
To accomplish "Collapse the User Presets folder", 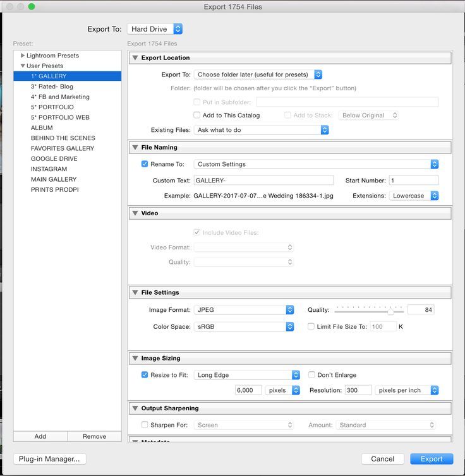I will click(23, 66).
